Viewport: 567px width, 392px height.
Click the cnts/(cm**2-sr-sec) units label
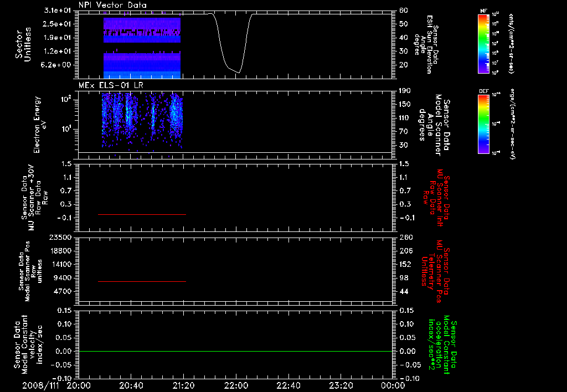coord(511,43)
